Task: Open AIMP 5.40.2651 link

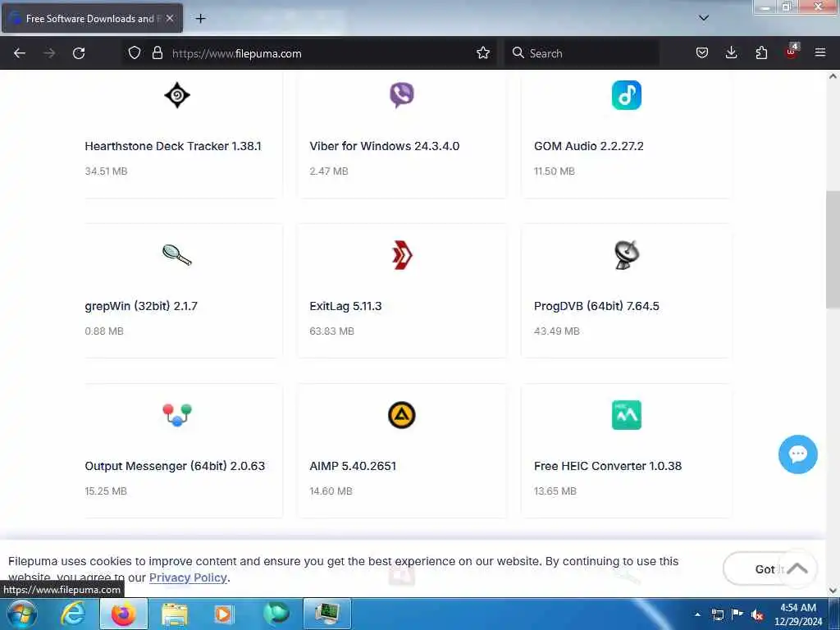Action: click(x=353, y=466)
